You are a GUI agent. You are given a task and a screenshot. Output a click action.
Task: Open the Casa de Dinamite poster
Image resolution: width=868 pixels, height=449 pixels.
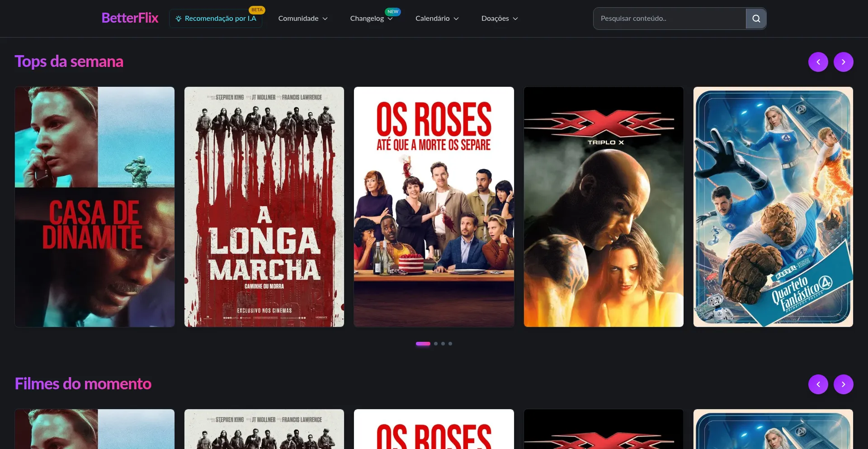point(94,207)
